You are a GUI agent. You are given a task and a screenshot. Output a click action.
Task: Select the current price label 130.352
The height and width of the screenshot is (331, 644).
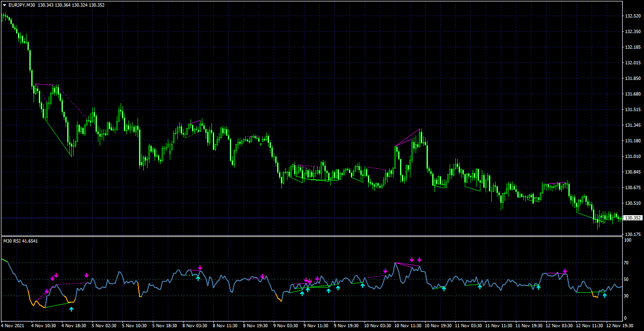(633, 218)
